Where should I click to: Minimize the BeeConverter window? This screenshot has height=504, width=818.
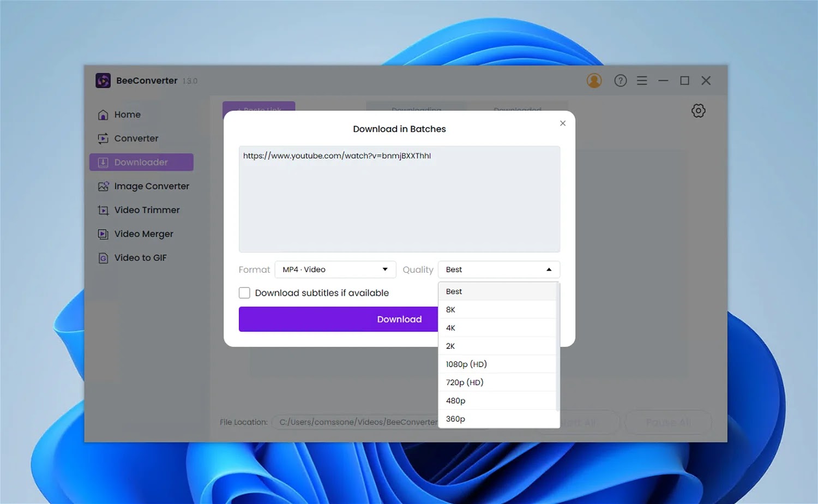click(x=663, y=81)
